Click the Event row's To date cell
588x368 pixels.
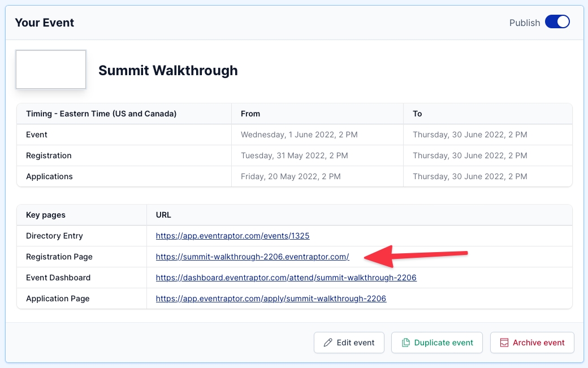tap(470, 135)
